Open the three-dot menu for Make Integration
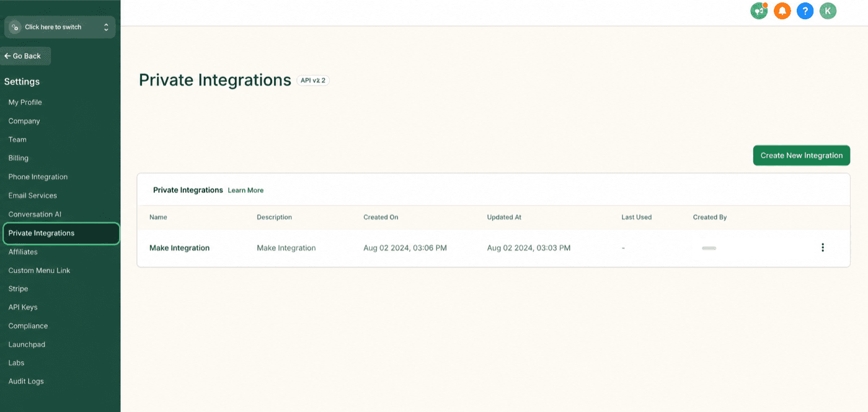 tap(823, 248)
